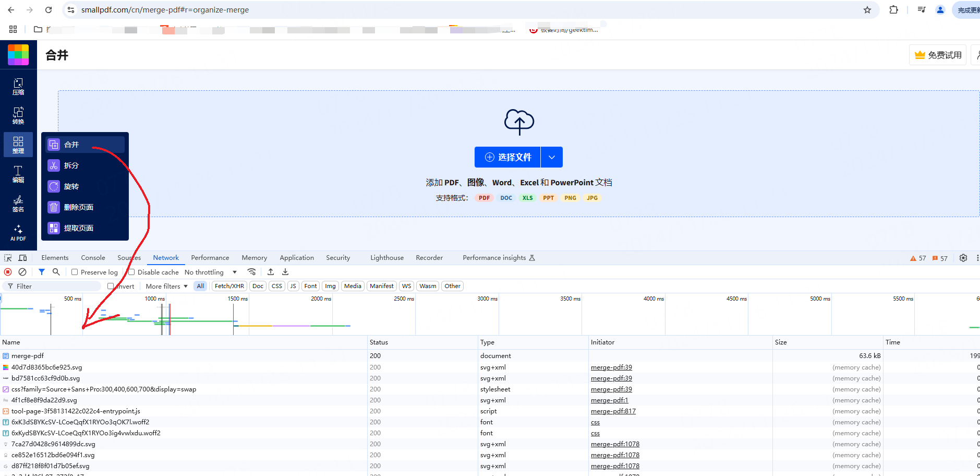Switch to the Lighthouse tab

(386, 258)
